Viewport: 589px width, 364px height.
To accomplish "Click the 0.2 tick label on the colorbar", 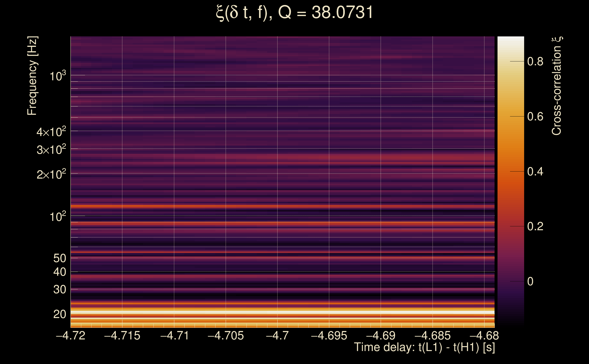I will 535,227.
